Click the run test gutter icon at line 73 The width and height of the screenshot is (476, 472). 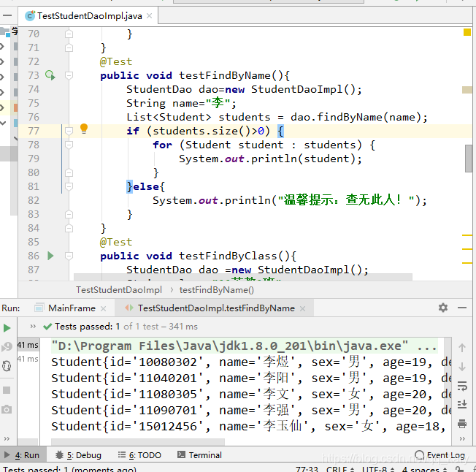click(x=50, y=75)
